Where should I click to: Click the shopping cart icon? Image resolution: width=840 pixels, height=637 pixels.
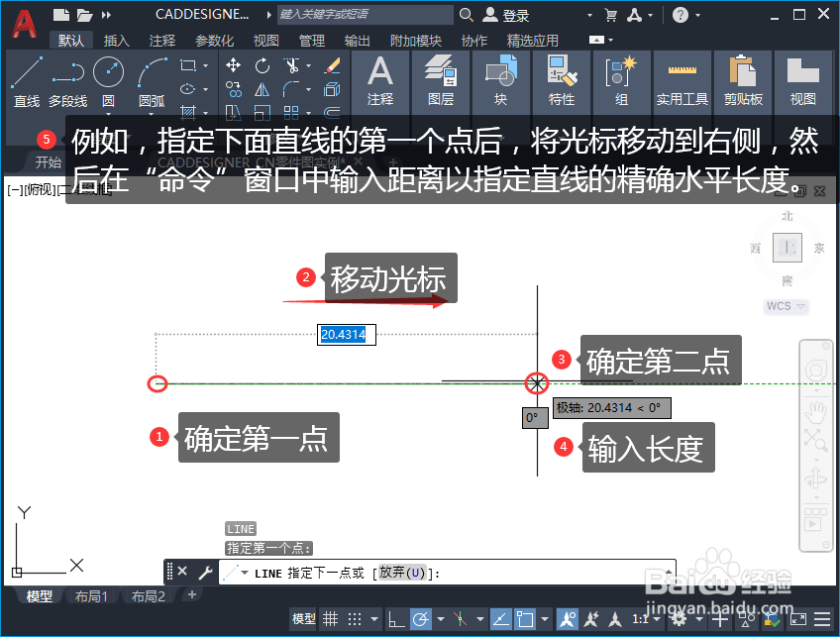click(x=610, y=15)
